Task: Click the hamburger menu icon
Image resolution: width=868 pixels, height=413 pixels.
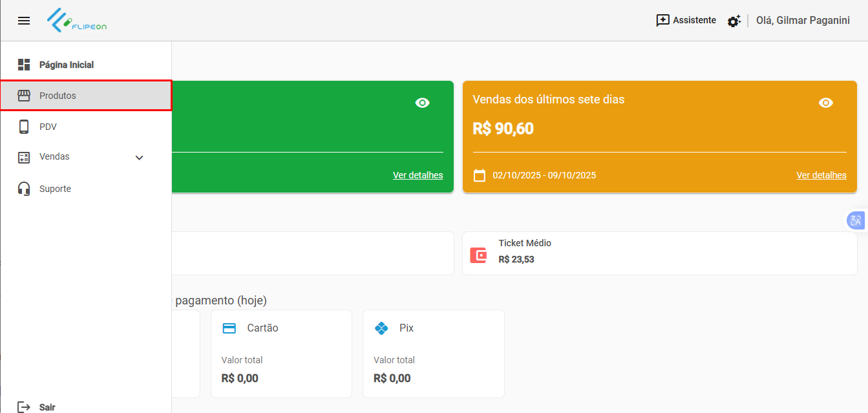Action: pyautogui.click(x=24, y=21)
